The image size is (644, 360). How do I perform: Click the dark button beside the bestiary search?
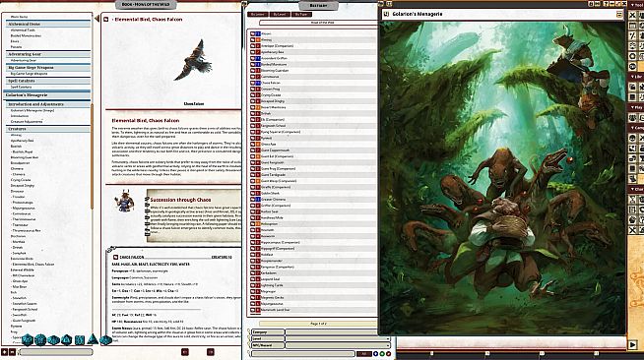(x=364, y=353)
